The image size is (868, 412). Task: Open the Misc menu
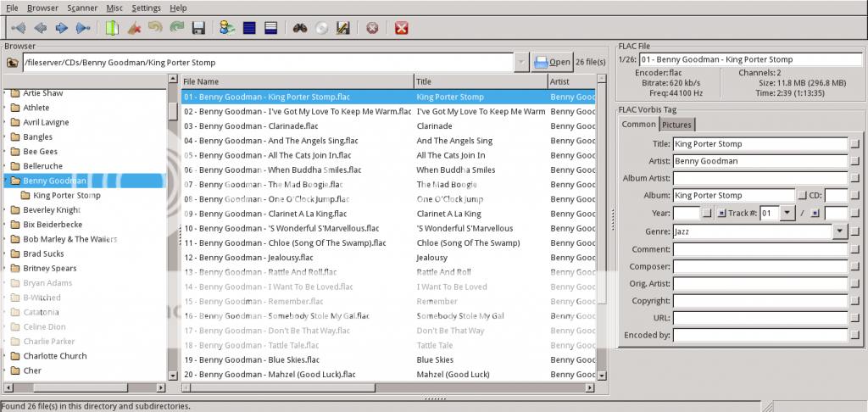[x=115, y=8]
